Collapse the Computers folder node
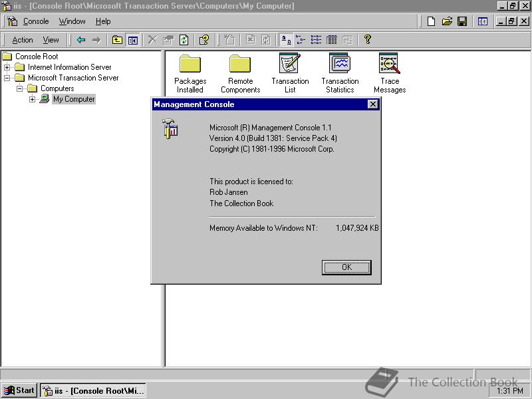Viewport: 532px width, 399px height. click(x=19, y=88)
